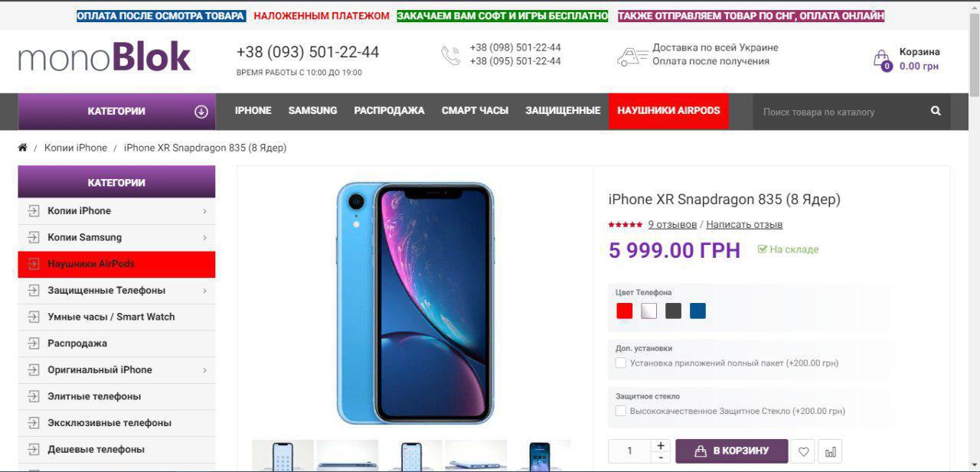Click the circled arrow beside КАТЕГОРИИ
Screen dimensions: 980x472
point(201,111)
